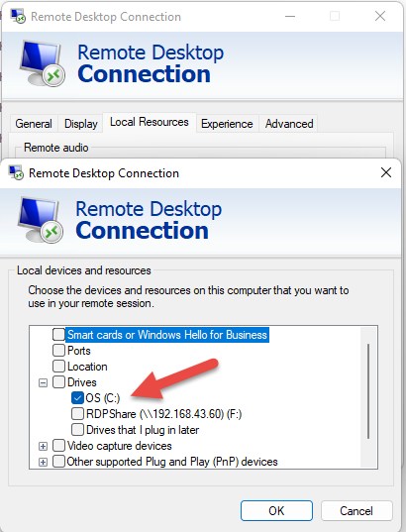Dismiss the dialog with the Cancel button
Viewport: 406px width, 532px height.
[356, 511]
